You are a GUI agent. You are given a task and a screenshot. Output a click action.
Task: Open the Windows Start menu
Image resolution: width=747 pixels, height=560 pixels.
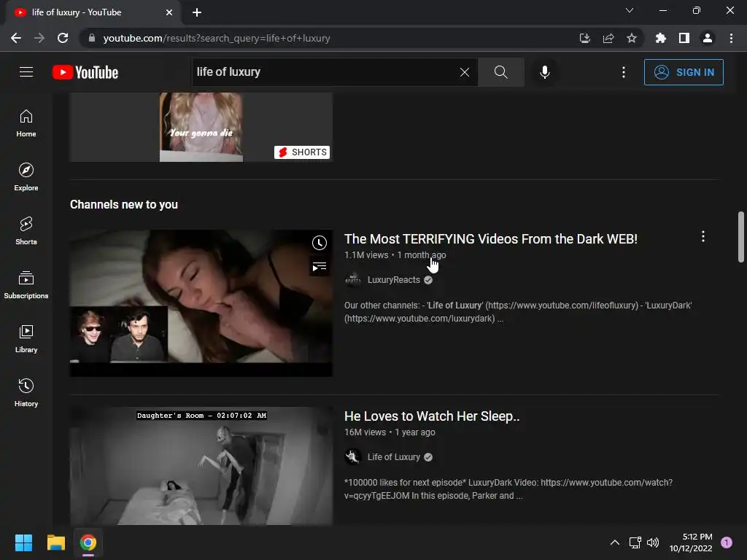click(x=23, y=542)
